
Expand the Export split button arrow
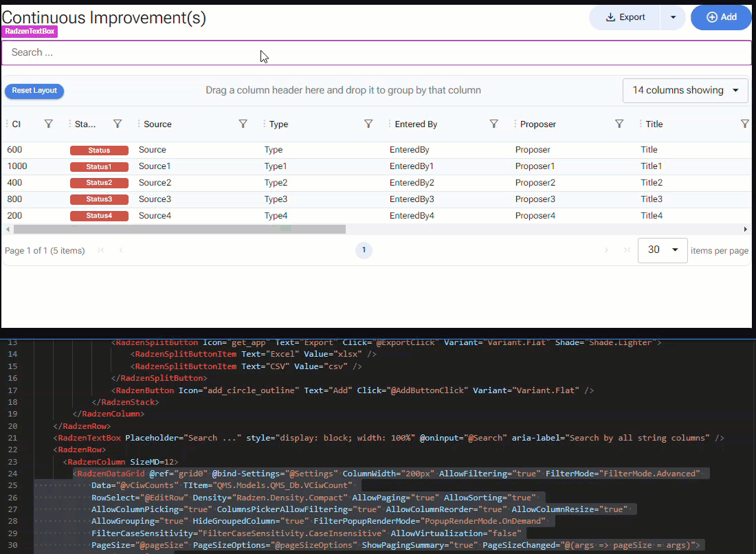tap(673, 17)
